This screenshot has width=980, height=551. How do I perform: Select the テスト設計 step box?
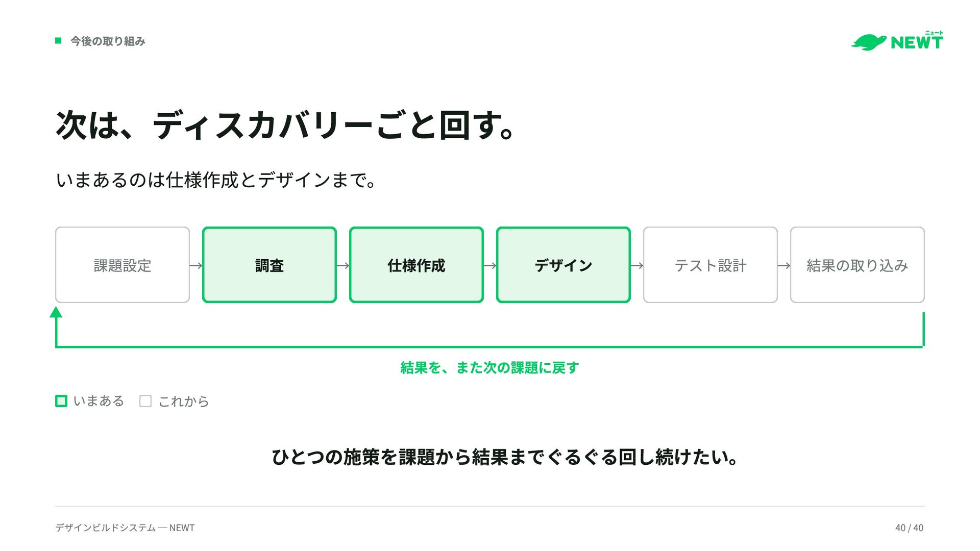tap(710, 265)
